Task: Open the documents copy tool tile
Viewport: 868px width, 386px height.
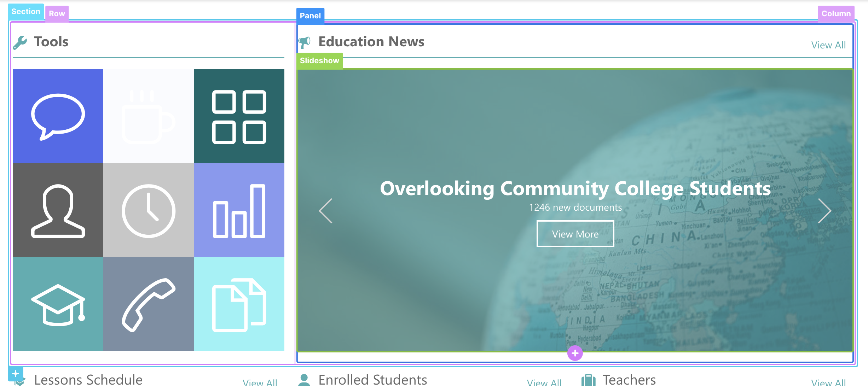Action: coord(239,304)
